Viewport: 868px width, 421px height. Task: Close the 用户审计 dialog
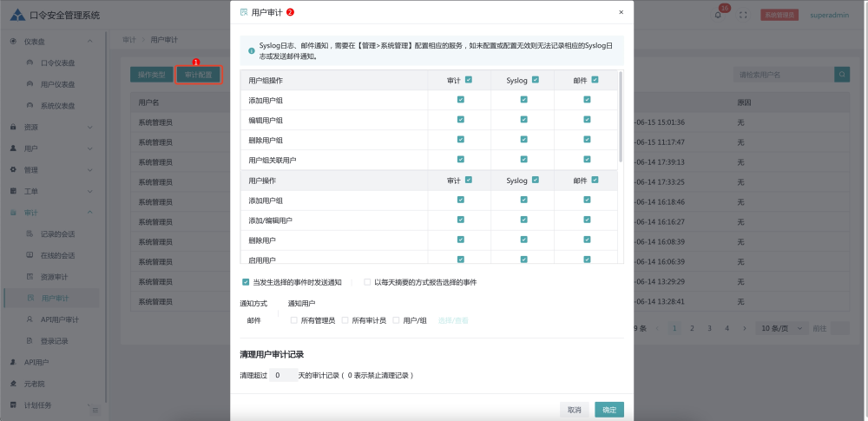click(x=621, y=12)
